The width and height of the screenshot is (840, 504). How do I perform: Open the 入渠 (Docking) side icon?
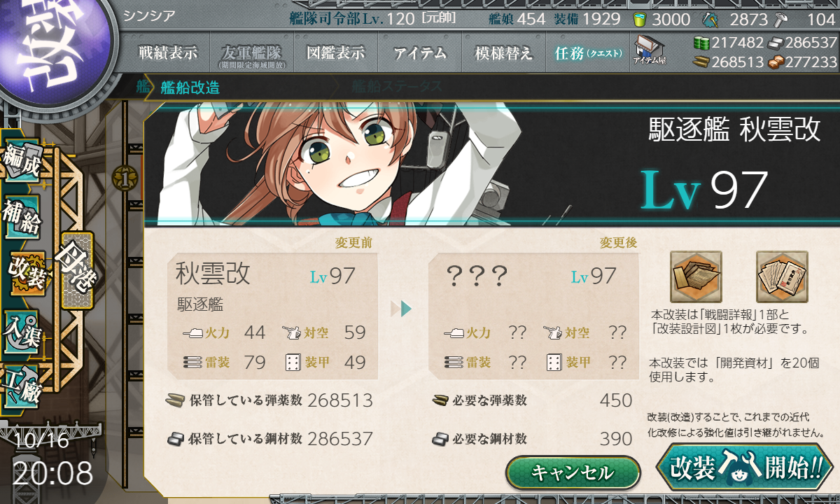tap(21, 328)
